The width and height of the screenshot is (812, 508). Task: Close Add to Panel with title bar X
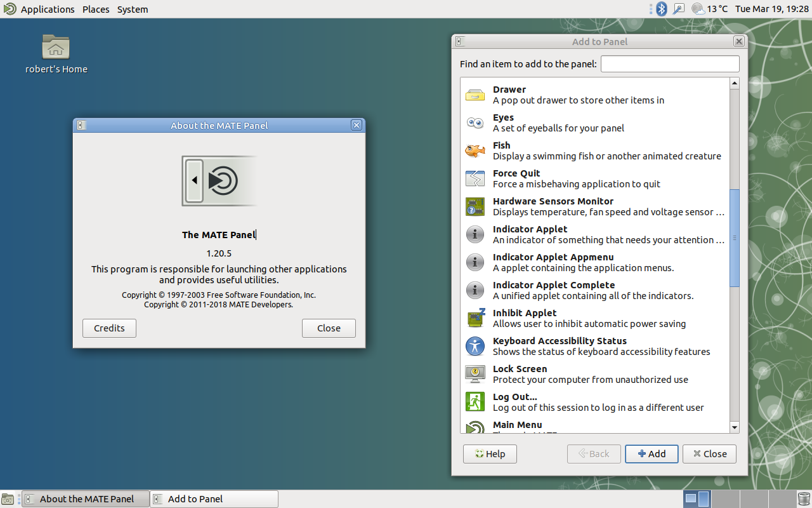click(738, 41)
